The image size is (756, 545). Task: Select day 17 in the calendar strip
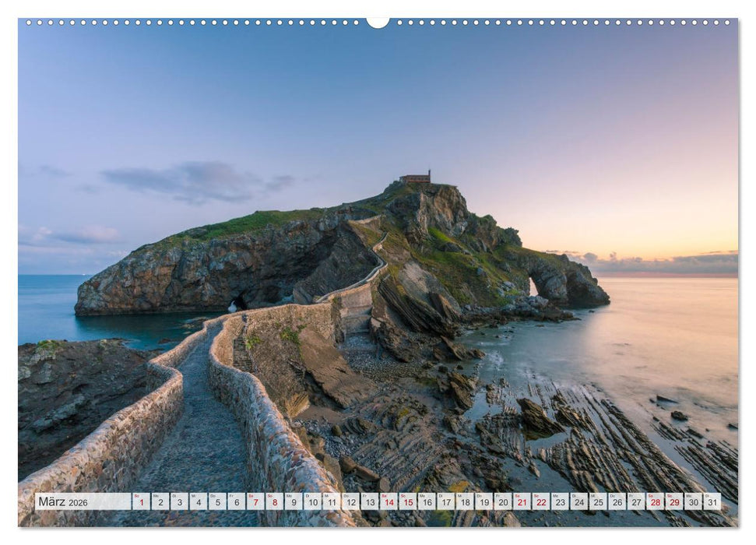click(445, 502)
